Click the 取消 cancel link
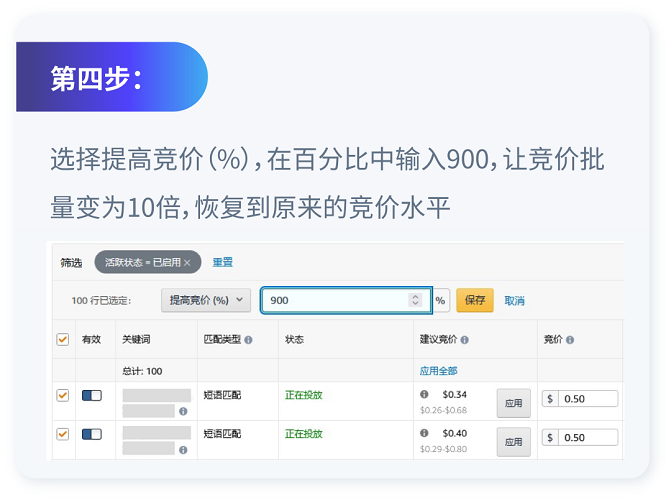Image resolution: width=671 pixels, height=500 pixels. click(x=514, y=301)
